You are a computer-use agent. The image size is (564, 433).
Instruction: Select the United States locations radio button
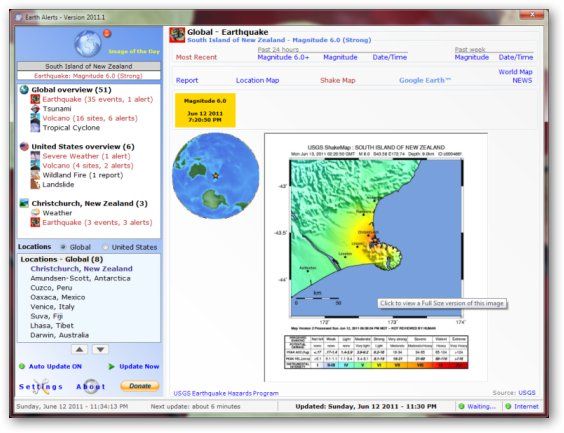pos(105,247)
